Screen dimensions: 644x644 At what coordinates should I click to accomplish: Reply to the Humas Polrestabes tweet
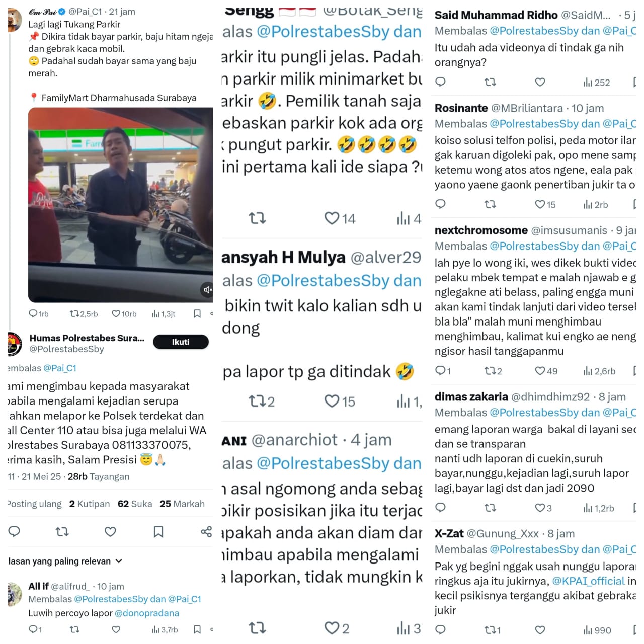coord(15,531)
